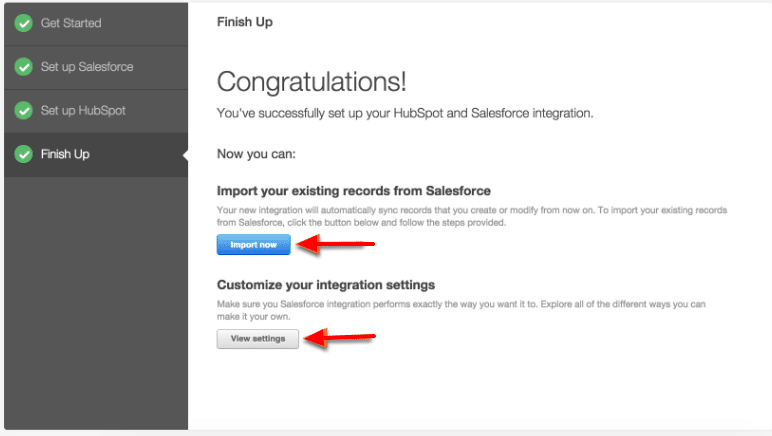772x436 pixels.
Task: Click 'Customize your integration settings' heading
Action: [x=325, y=285]
